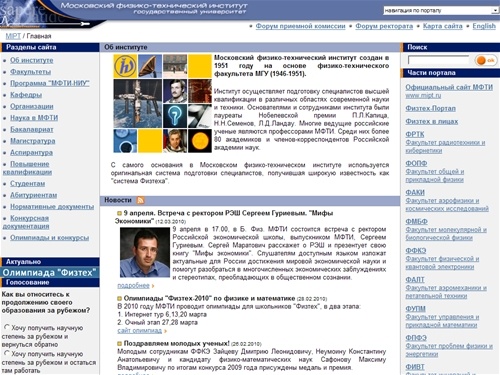Image resolution: width=500 pixels, height=375 pixels.
Task: Open 'Программа "МФТИ-НИУ"' sidebar item
Action: (50, 83)
